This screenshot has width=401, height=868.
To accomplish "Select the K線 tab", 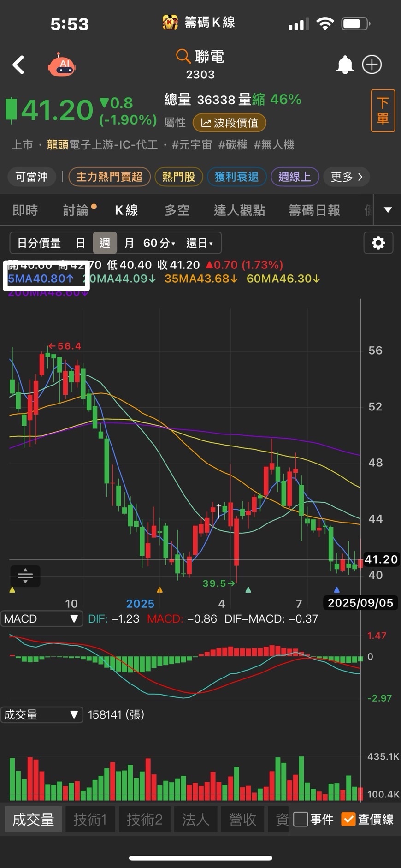I will (x=126, y=210).
